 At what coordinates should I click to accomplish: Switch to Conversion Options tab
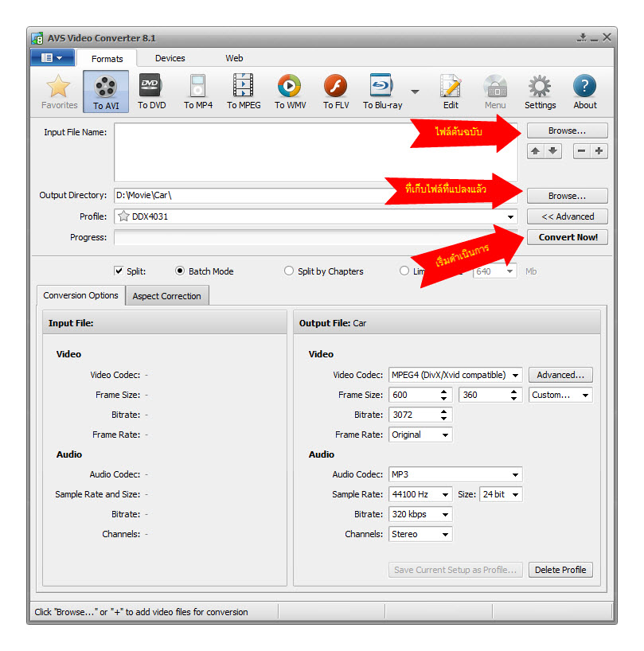coord(80,295)
